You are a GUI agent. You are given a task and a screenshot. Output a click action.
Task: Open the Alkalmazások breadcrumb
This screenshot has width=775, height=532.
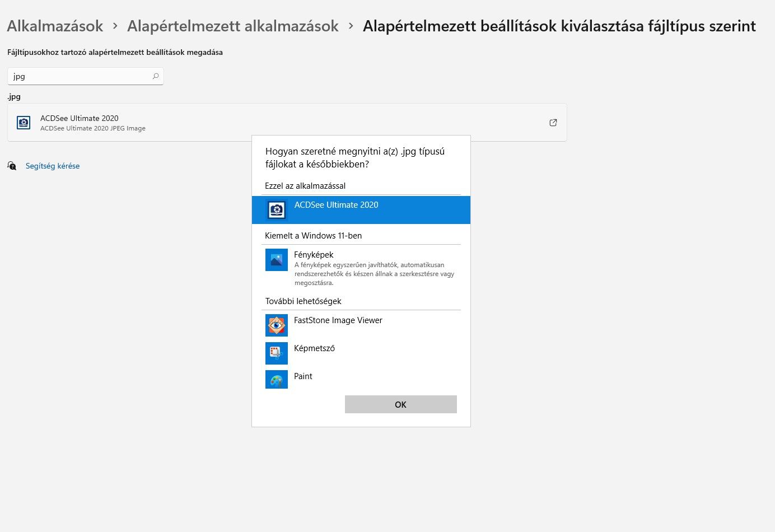coord(55,26)
